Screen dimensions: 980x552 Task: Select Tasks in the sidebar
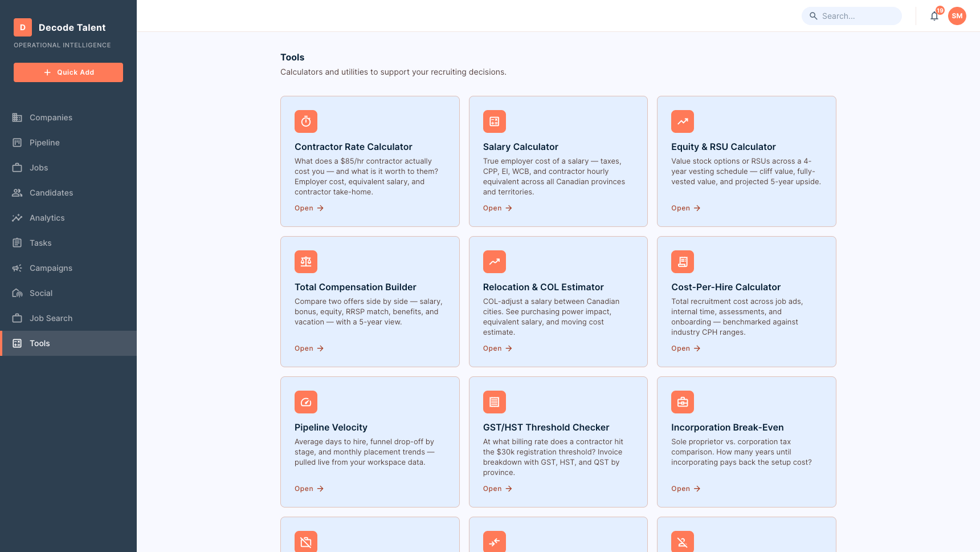(x=68, y=243)
